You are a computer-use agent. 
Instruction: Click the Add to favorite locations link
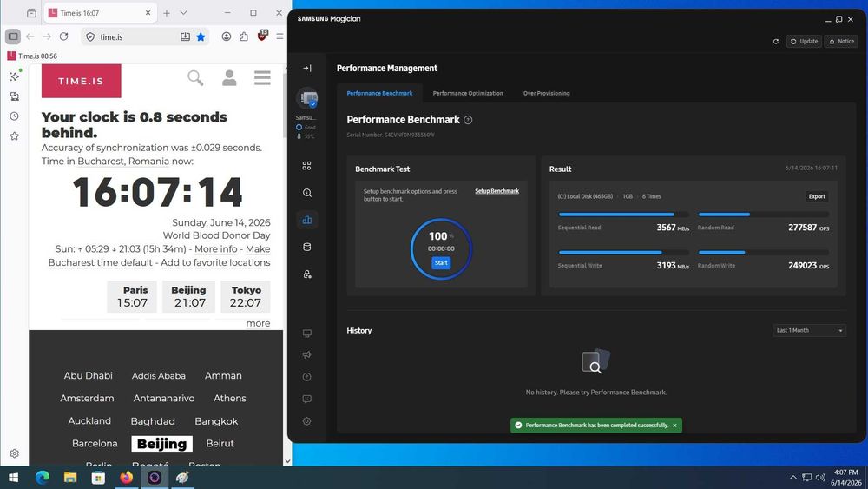pos(215,262)
